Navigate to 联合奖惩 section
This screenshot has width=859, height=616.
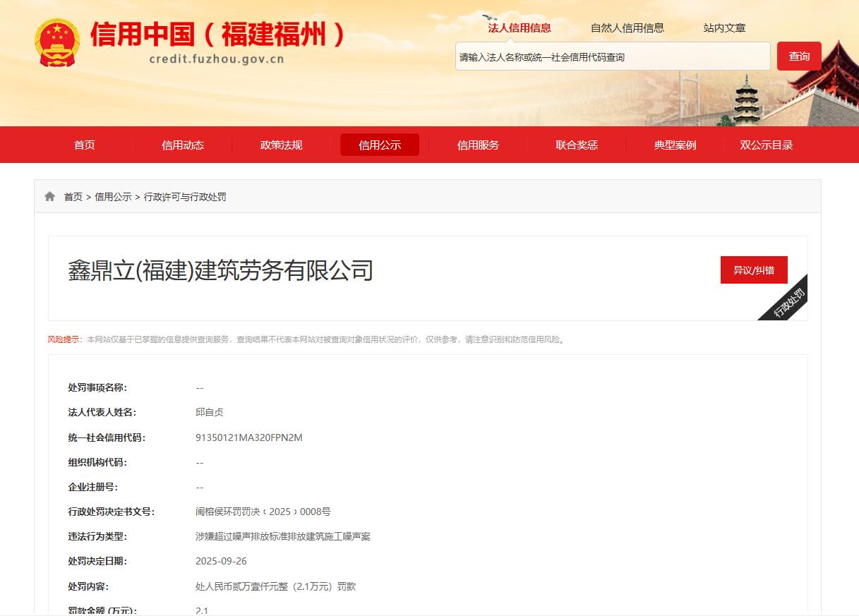click(x=577, y=145)
